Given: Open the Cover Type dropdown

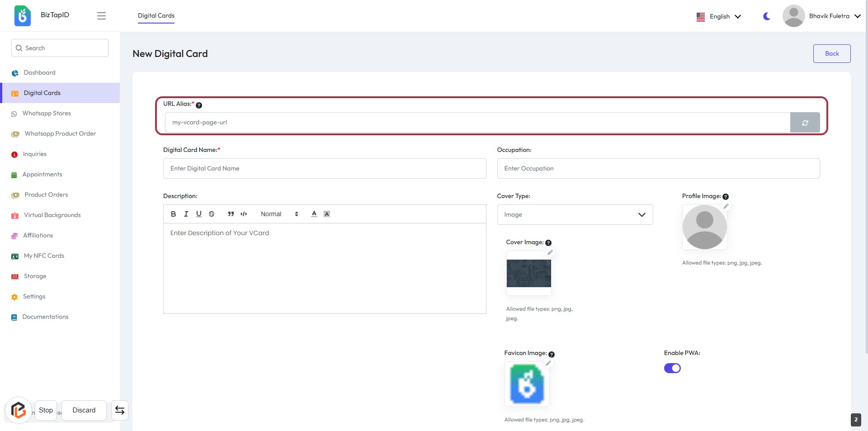Looking at the screenshot, I should (x=575, y=215).
